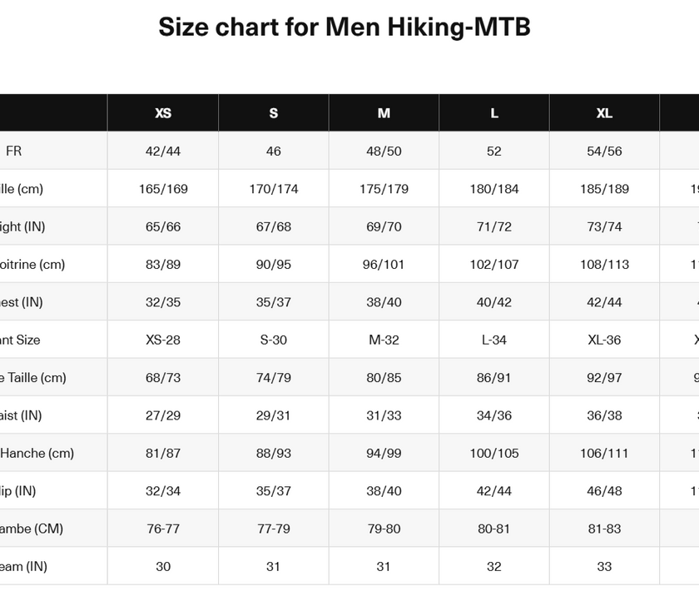The image size is (699, 616).
Task: Click the M size column header
Action: pos(384,113)
